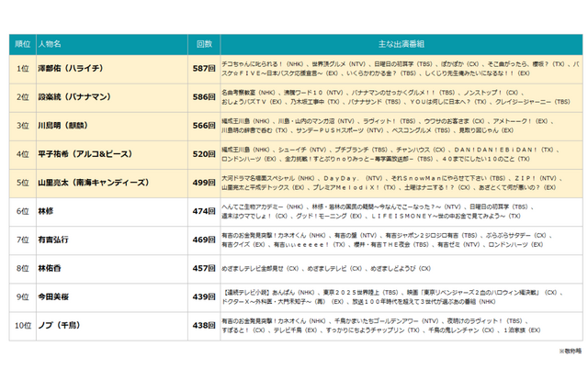Viewport: 588px width, 391px height.
Task: Click the 順位 column header
Action: [x=23, y=44]
